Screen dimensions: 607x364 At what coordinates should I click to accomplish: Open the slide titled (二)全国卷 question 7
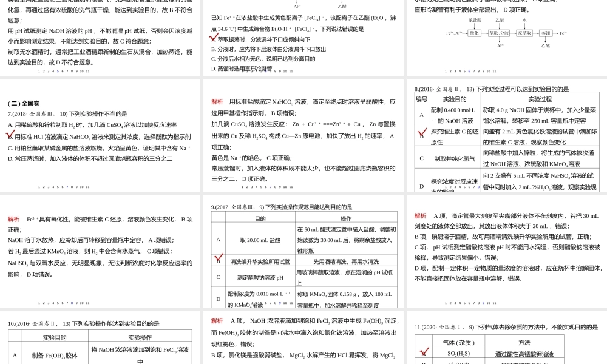point(100,135)
